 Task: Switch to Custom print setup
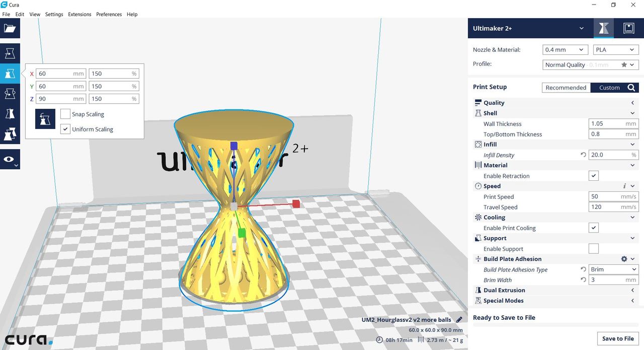click(x=609, y=88)
